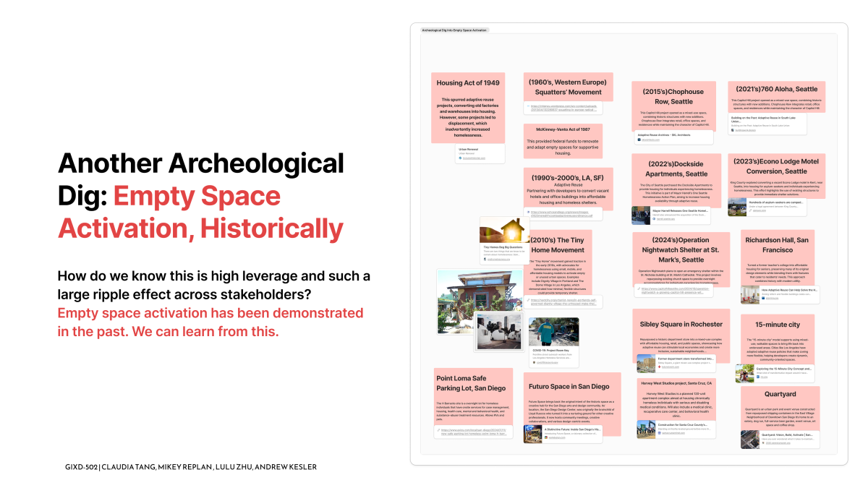Screen dimensions: 868x488
Task: Open the Archeological Dig into Empty Space Activation tab
Action: point(455,30)
